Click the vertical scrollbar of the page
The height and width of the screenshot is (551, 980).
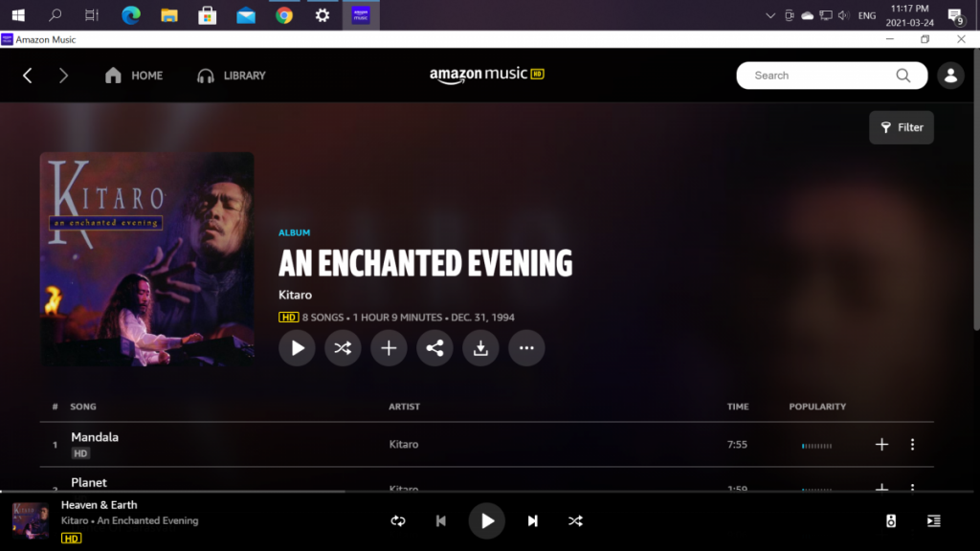pos(977,189)
